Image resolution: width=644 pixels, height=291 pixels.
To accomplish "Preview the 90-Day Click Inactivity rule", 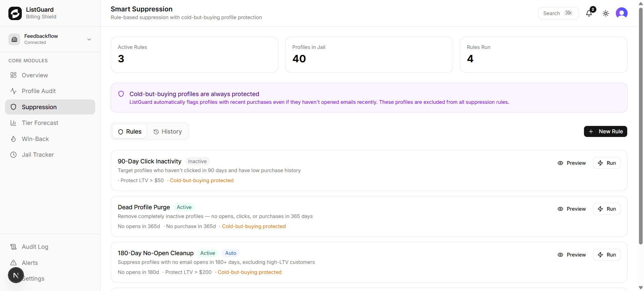I will click(572, 163).
